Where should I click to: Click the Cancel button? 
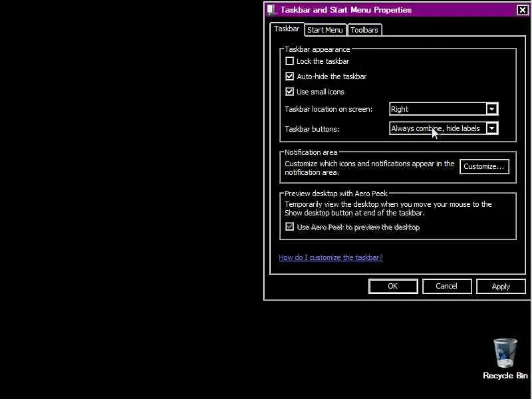coord(446,287)
